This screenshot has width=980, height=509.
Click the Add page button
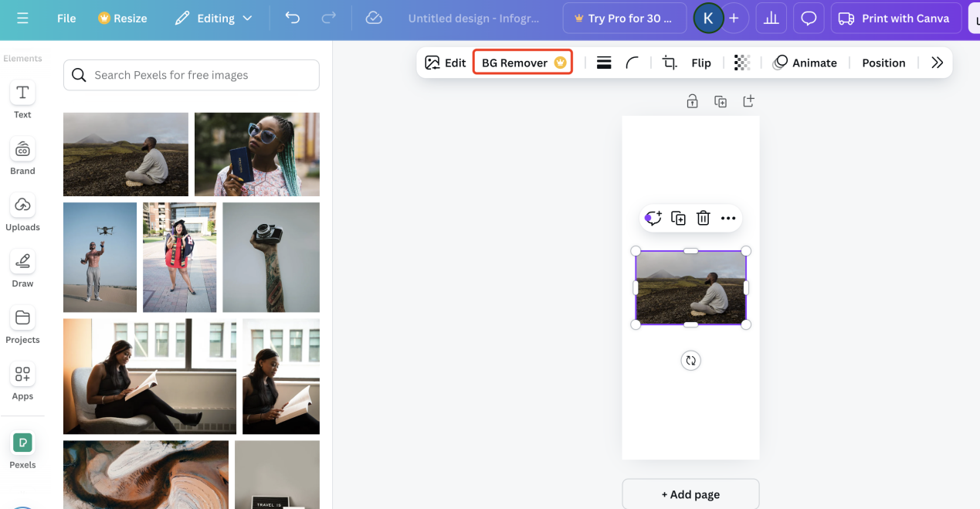click(690, 494)
